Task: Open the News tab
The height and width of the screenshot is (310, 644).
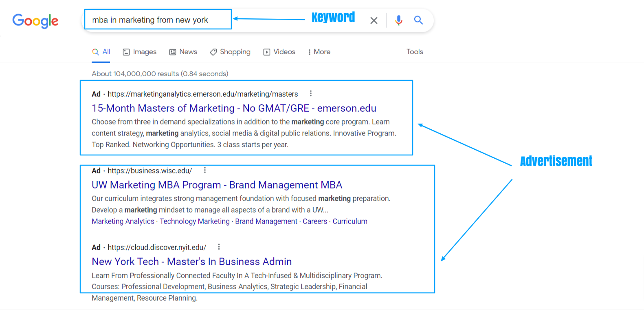Action: (183, 52)
